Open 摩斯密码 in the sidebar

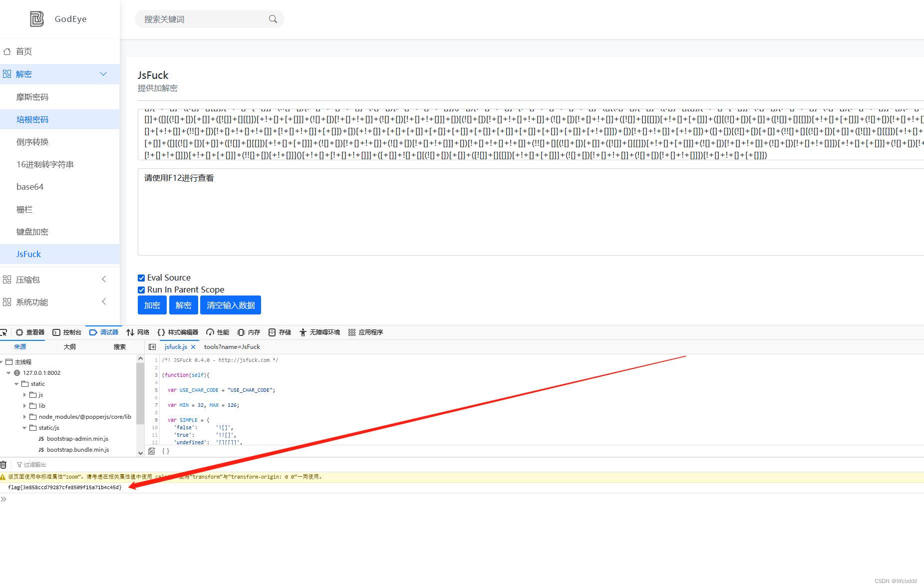[59, 97]
